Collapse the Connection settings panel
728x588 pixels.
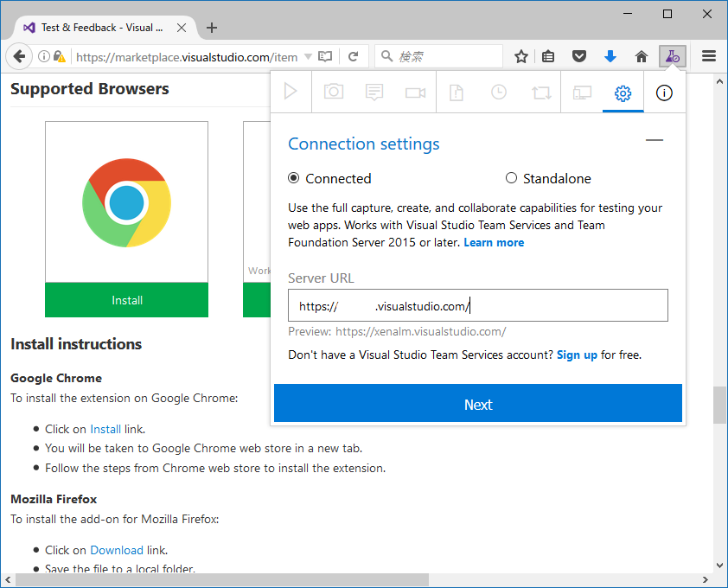pos(655,140)
